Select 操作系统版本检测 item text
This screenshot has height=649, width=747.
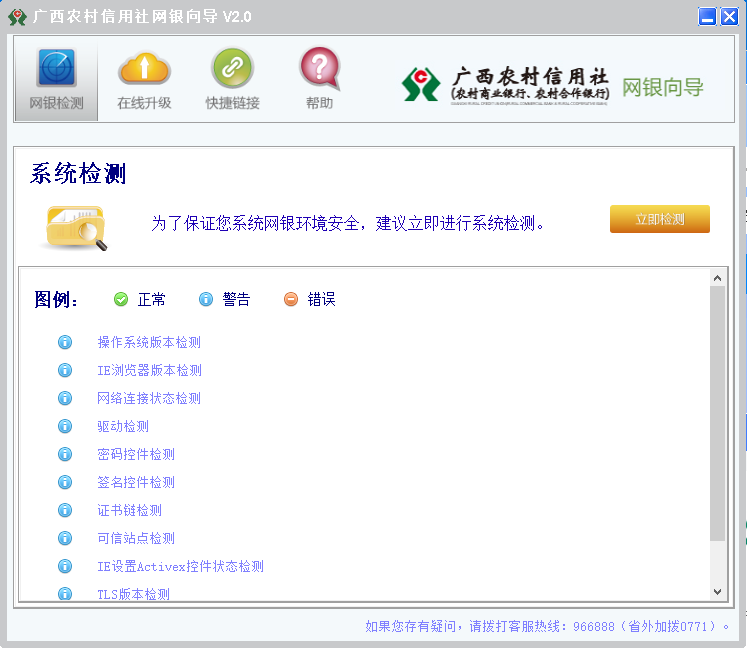coord(149,342)
